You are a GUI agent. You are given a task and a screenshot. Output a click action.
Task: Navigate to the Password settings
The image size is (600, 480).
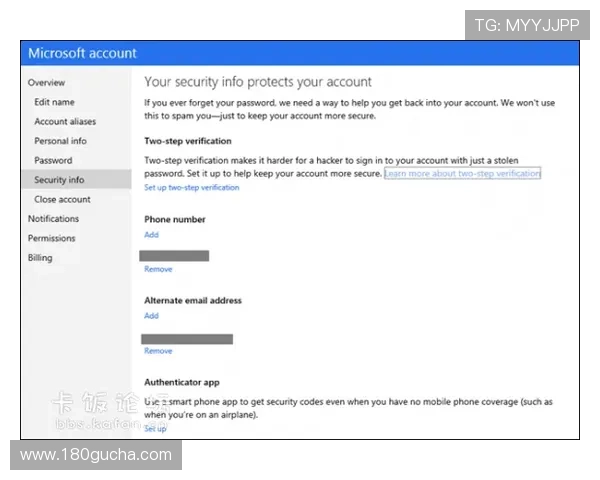tap(53, 160)
